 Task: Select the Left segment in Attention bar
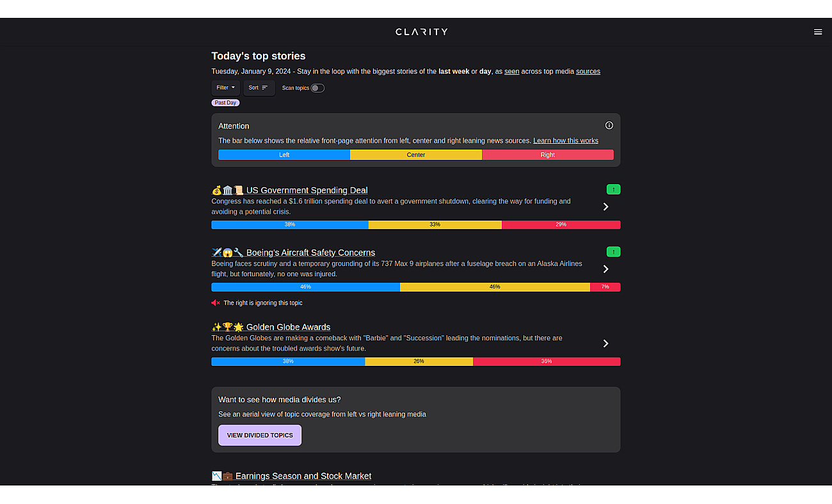pyautogui.click(x=284, y=155)
